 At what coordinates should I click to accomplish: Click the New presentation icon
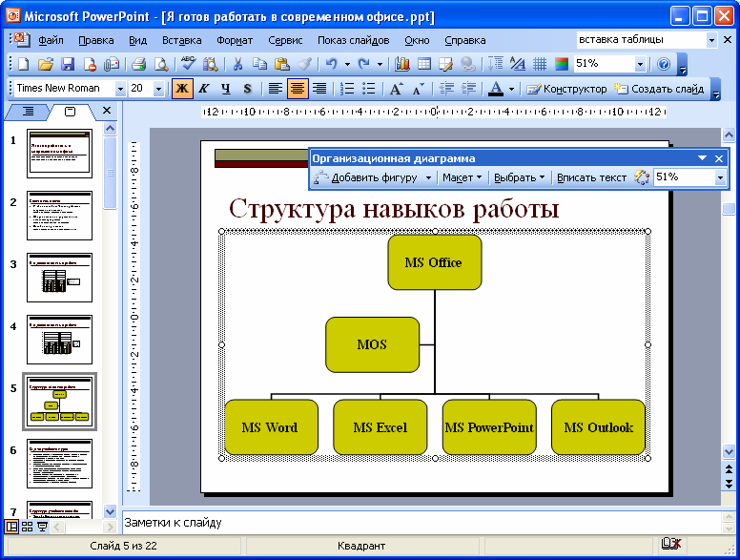[23, 64]
